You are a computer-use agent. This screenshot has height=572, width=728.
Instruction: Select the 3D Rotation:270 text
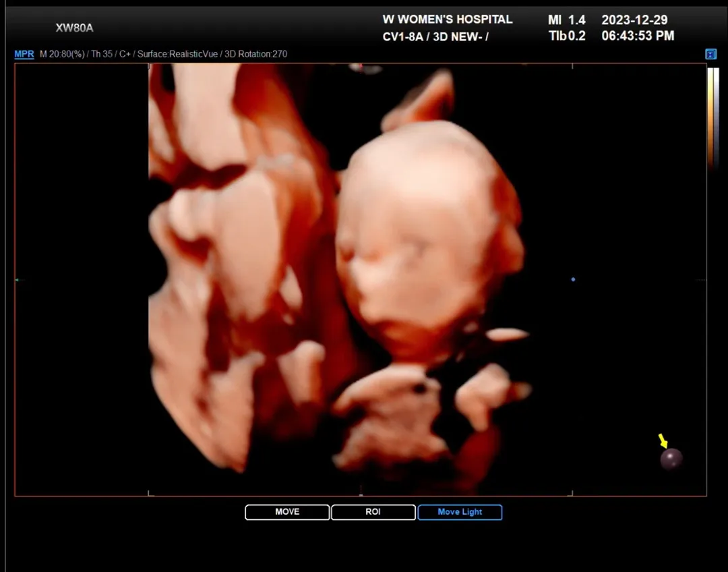pos(256,54)
